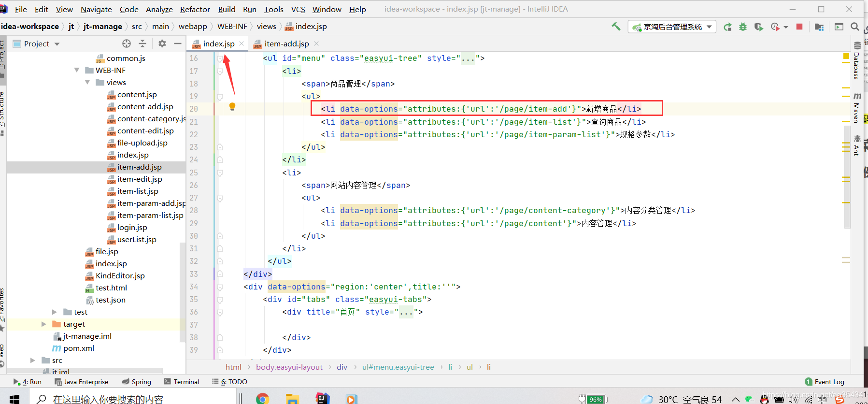Click locate file crosshair icon in Project panel

pos(127,43)
